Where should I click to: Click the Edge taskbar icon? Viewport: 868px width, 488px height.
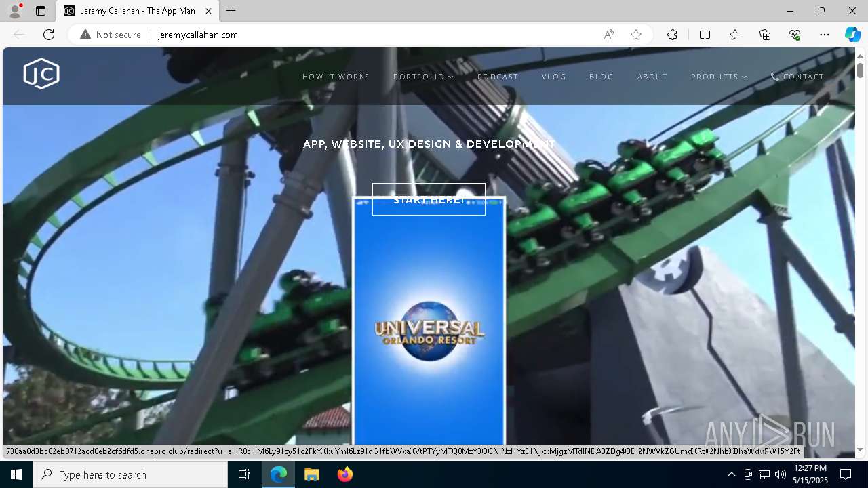[x=279, y=474]
